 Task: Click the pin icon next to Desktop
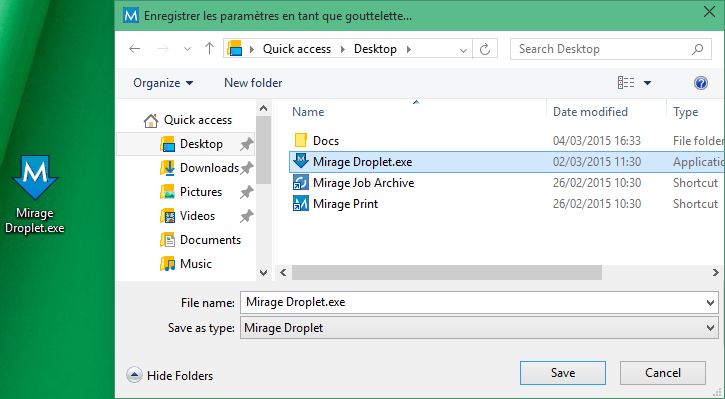click(x=246, y=144)
